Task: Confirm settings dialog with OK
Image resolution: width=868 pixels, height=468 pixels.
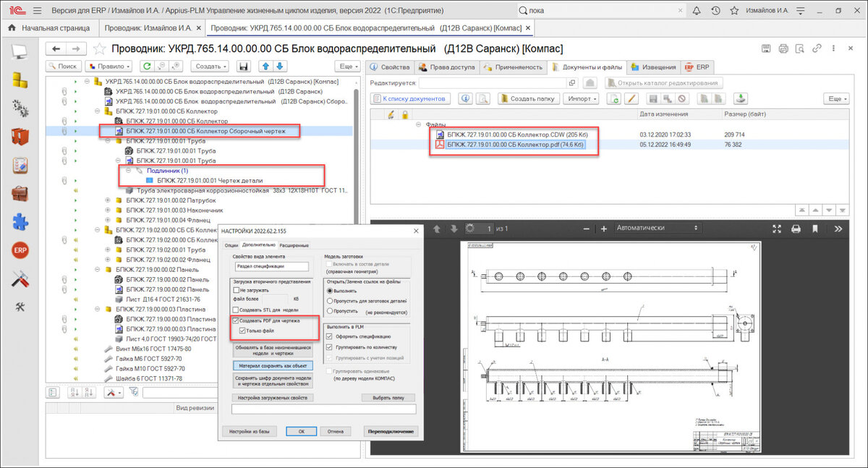Action: coord(302,431)
